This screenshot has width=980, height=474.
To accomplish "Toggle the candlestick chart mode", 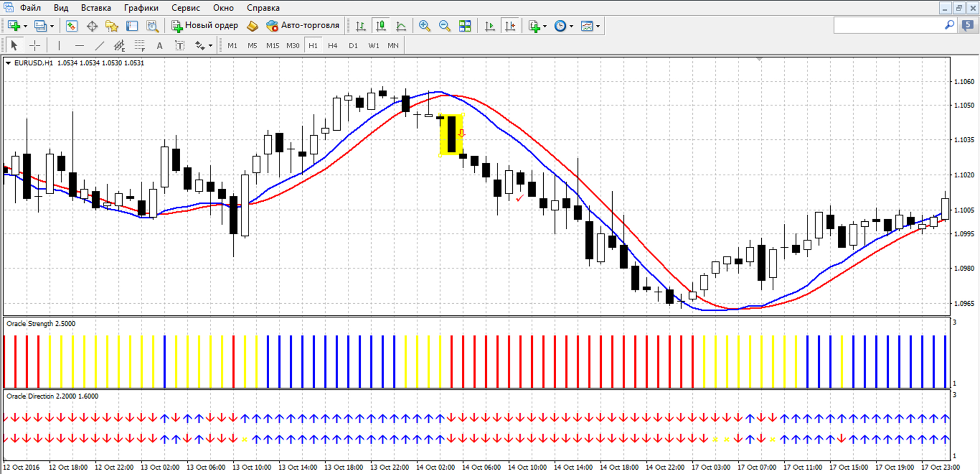I will tap(381, 26).
